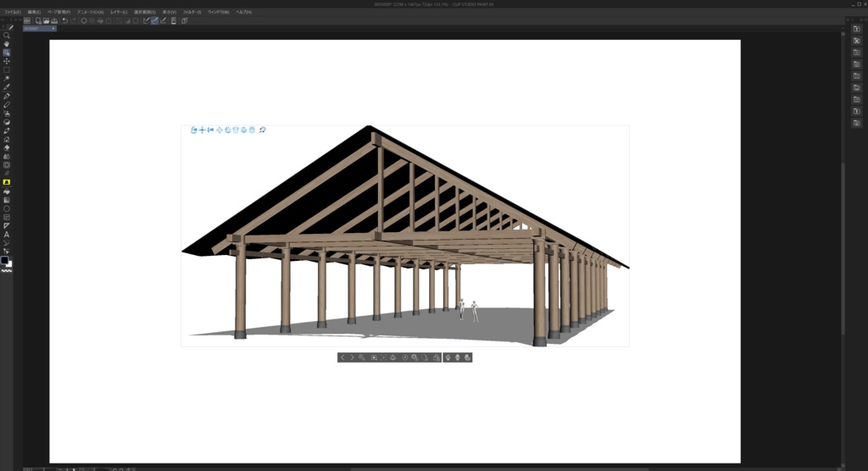Viewport: 868px width, 471px height.
Task: Toggle Snap to Grid in command bar
Action: click(x=163, y=21)
